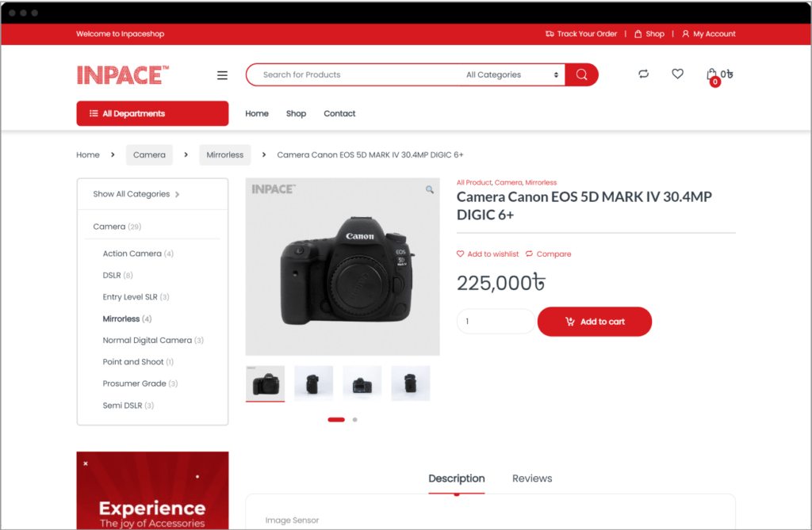Select the second product thumbnail
812x530 pixels.
tap(313, 382)
